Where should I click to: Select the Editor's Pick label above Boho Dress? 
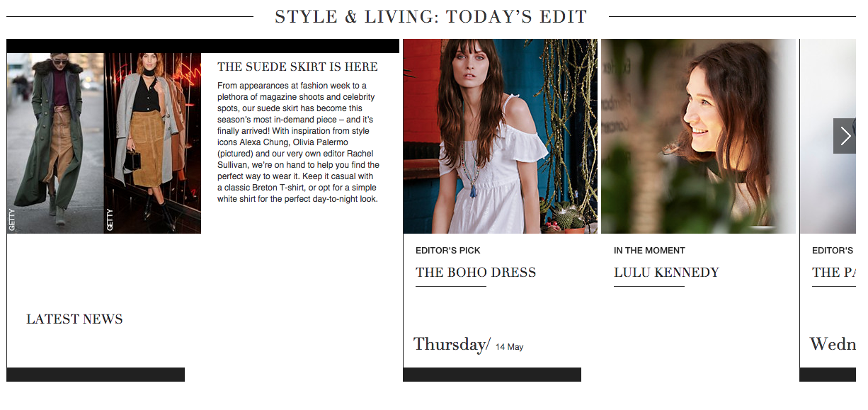click(x=448, y=251)
